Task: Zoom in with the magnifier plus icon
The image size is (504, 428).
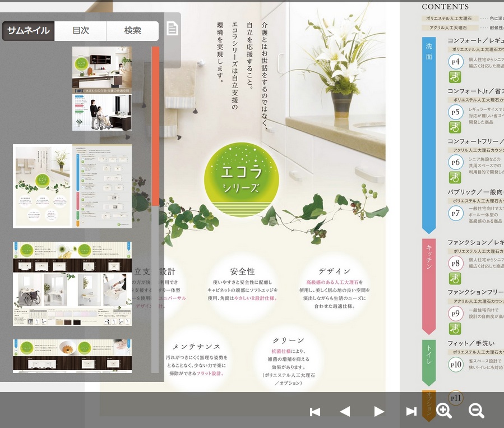Action: click(x=444, y=411)
